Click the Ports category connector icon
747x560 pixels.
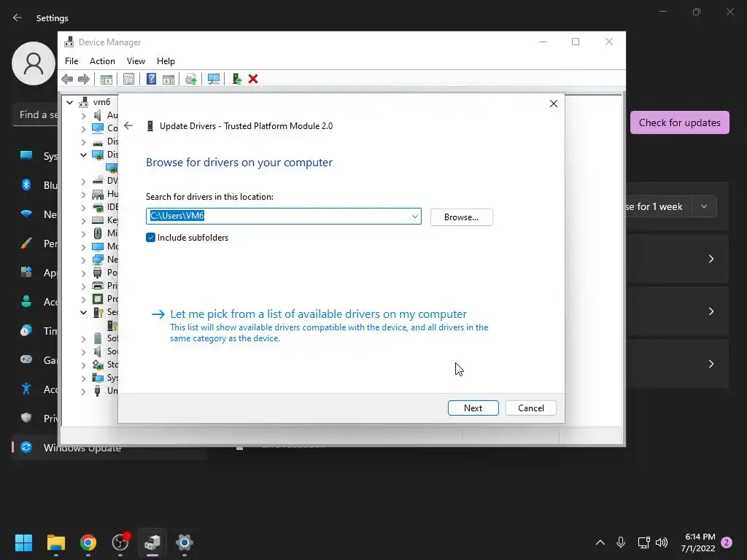click(x=98, y=273)
